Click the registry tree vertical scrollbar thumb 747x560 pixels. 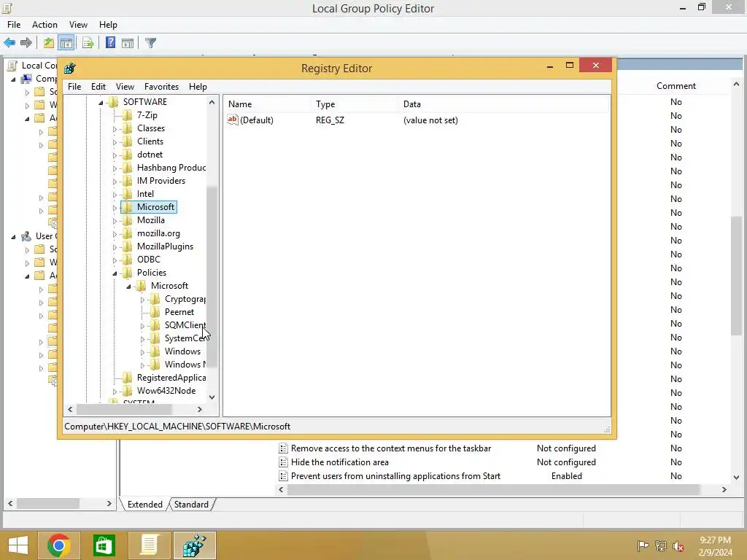212,278
